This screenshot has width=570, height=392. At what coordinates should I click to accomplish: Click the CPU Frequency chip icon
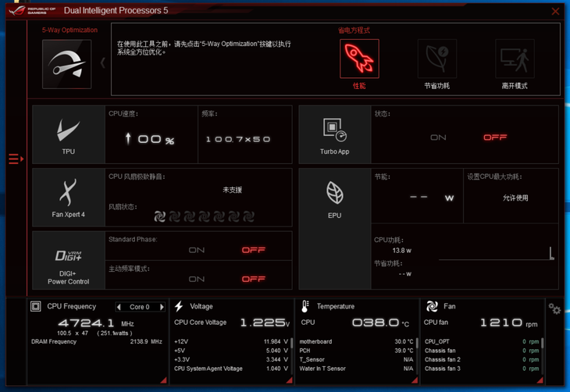(x=36, y=307)
